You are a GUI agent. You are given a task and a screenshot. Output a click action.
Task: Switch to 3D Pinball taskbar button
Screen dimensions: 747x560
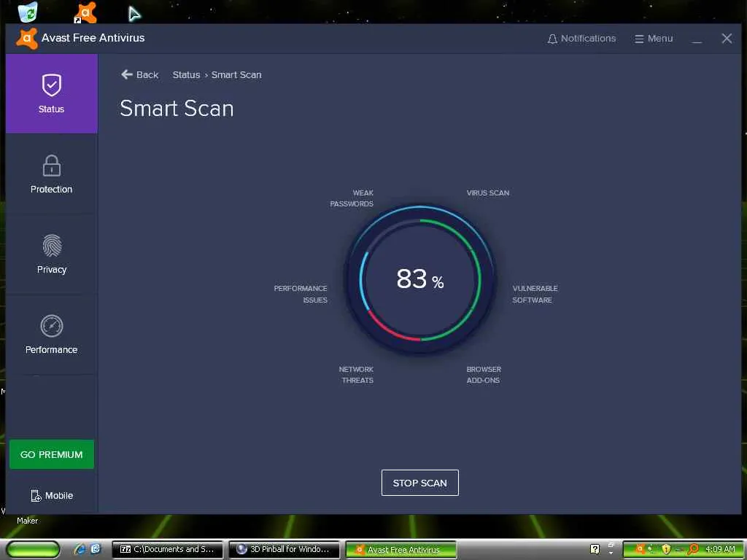pyautogui.click(x=285, y=550)
